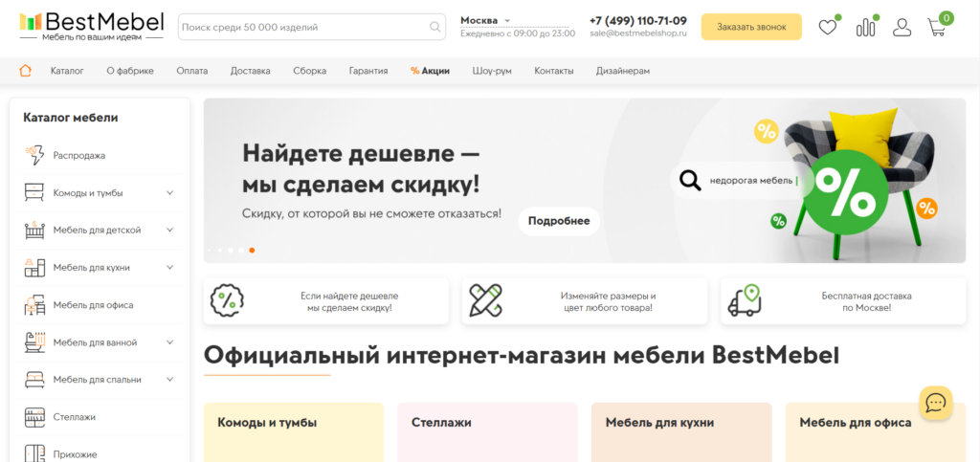Viewport: 980px width, 462px height.
Task: Click the discount percent badge icon
Action: (x=227, y=300)
